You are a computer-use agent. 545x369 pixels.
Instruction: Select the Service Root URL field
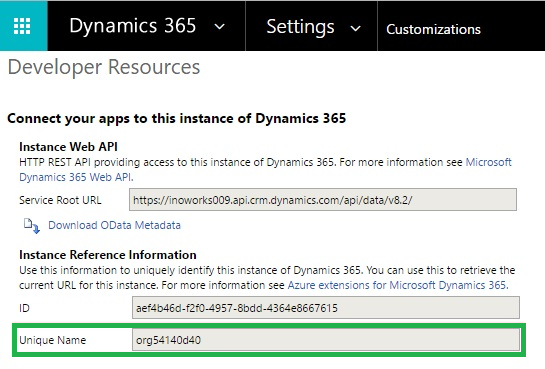pyautogui.click(x=323, y=200)
